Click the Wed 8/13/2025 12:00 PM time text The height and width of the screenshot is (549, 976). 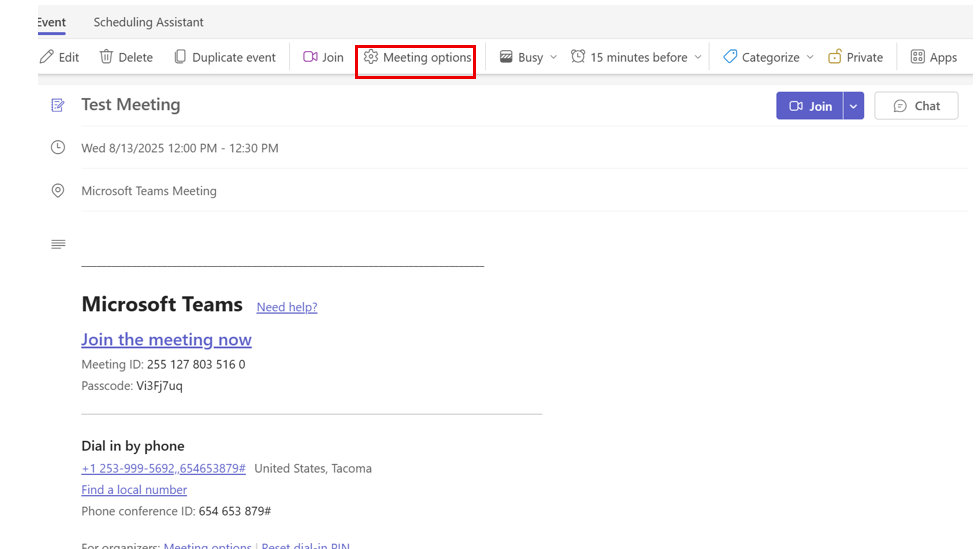click(180, 148)
